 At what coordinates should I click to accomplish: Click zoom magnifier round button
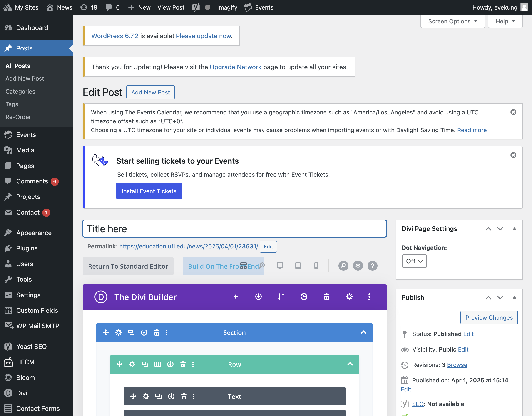tap(343, 266)
